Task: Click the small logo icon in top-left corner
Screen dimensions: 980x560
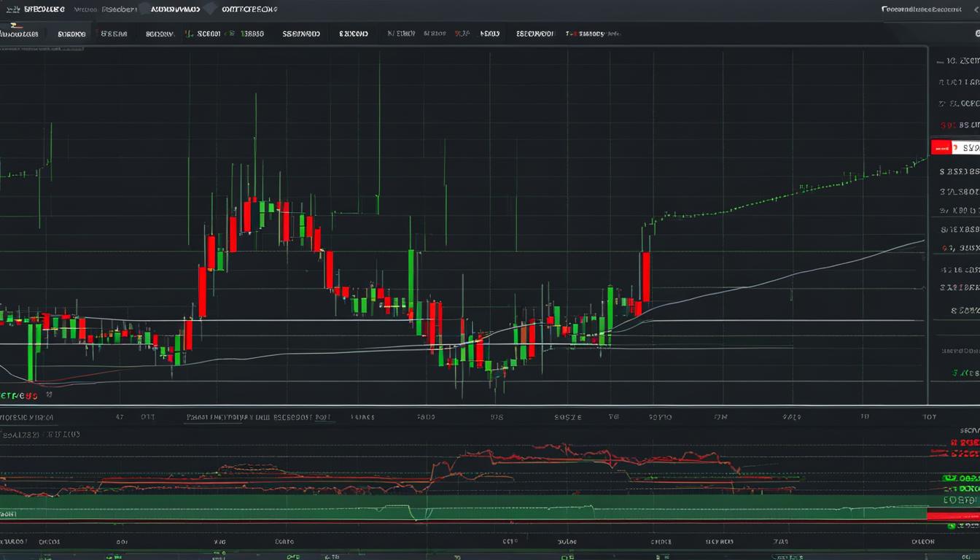Action: 12,9
